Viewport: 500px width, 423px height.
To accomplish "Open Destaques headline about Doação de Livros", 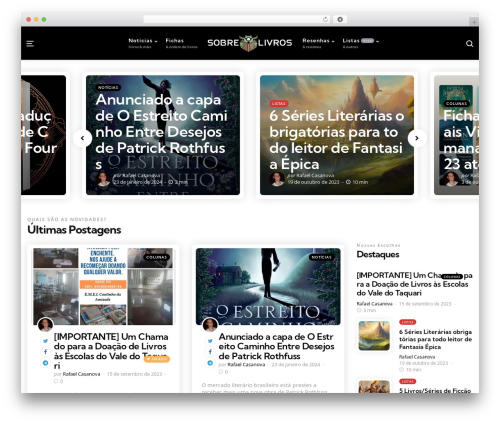I will coord(414,284).
